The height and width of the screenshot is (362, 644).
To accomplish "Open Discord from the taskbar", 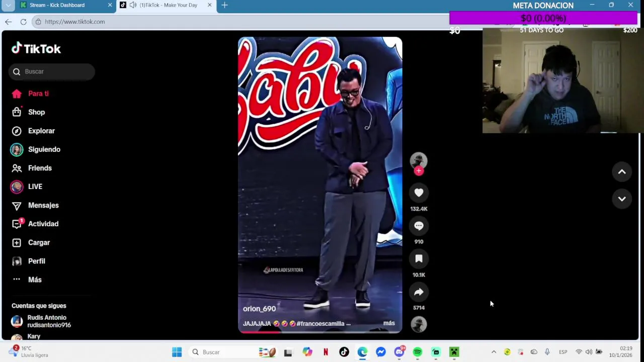I will [x=399, y=352].
